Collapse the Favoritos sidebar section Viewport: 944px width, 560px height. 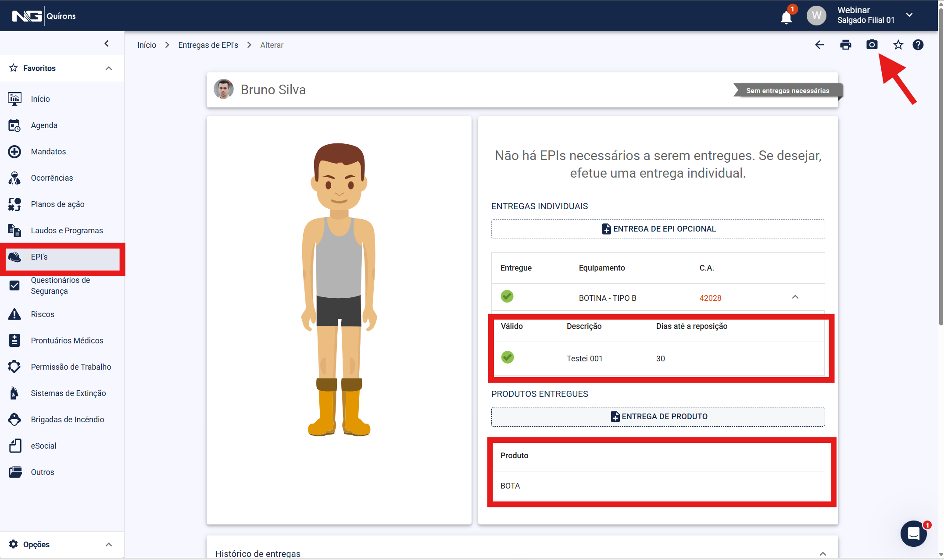(109, 68)
